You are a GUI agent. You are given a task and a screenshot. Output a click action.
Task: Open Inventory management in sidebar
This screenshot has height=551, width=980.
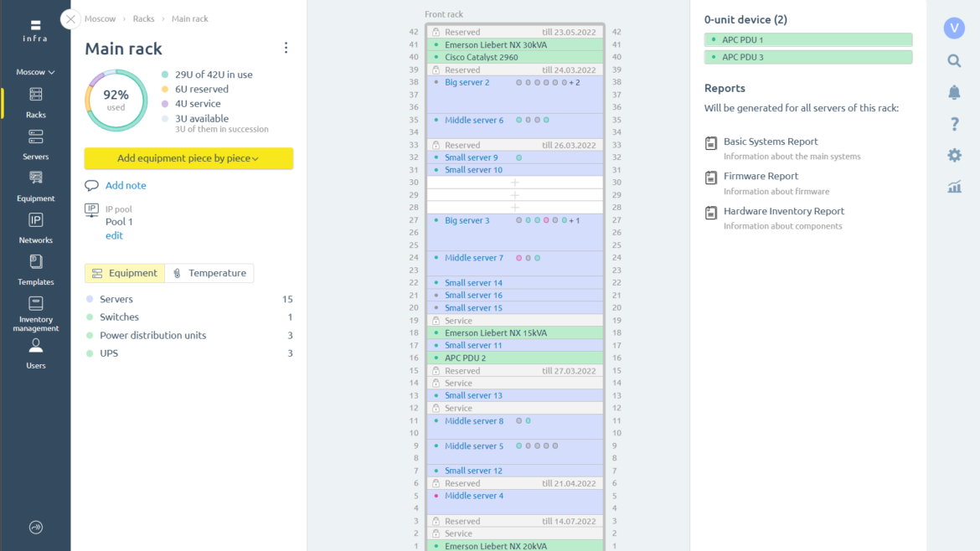click(x=35, y=317)
